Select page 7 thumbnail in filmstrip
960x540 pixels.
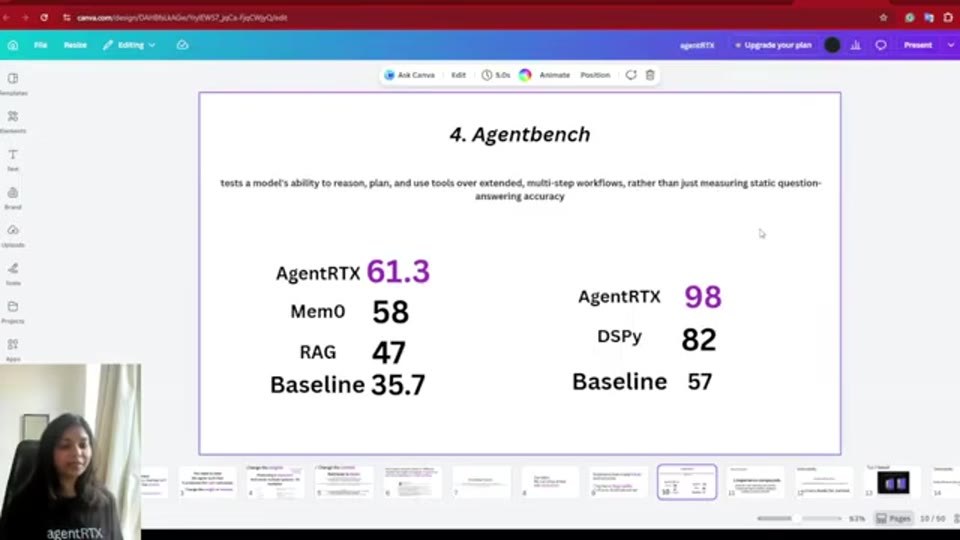click(481, 482)
